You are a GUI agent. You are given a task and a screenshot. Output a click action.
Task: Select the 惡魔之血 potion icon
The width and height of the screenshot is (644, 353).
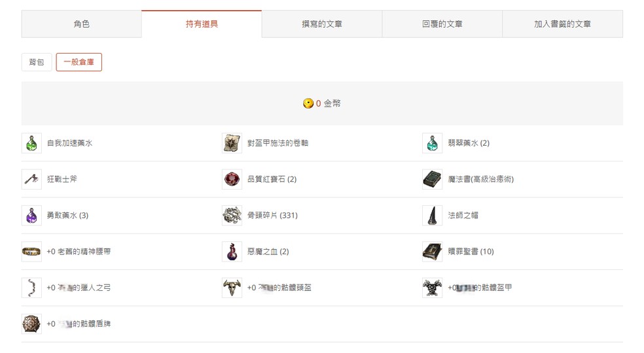pyautogui.click(x=232, y=252)
